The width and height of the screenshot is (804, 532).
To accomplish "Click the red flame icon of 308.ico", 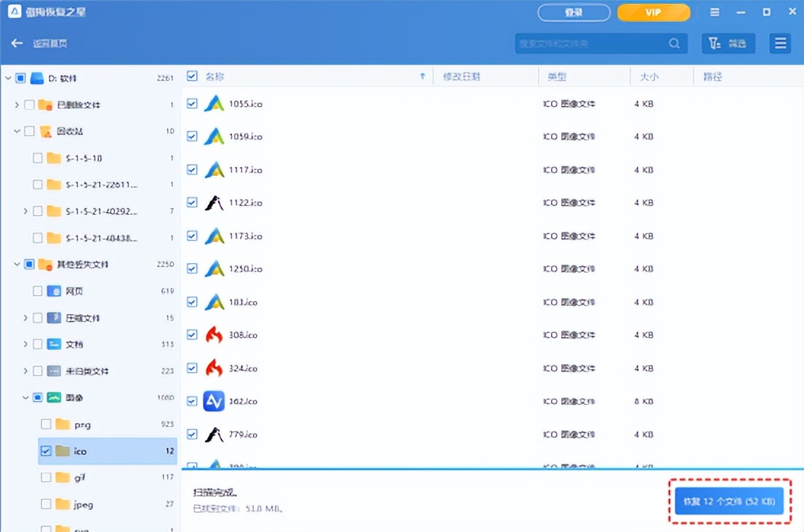I will tap(214, 335).
